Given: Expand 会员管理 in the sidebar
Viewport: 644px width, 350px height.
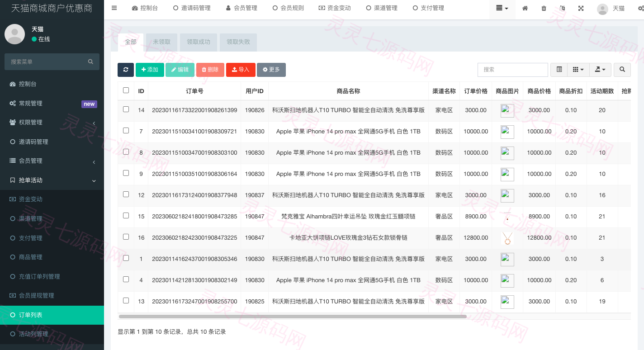Looking at the screenshot, I should (x=52, y=161).
